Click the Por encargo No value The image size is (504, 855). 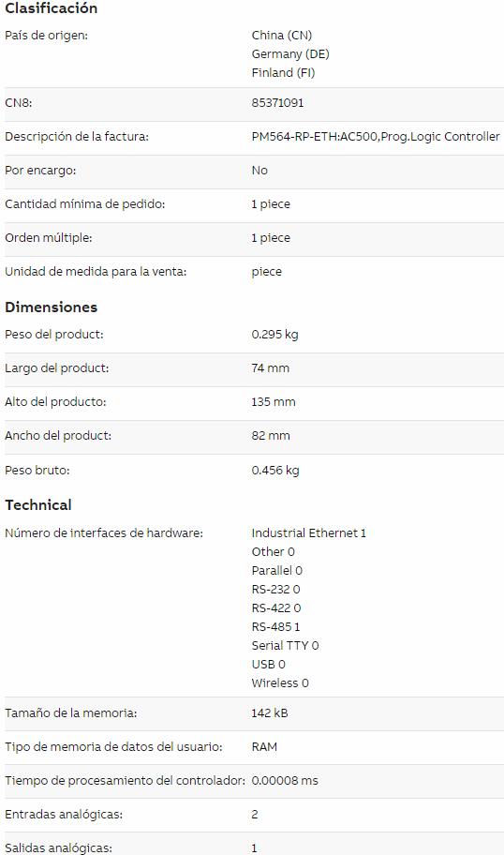259,170
